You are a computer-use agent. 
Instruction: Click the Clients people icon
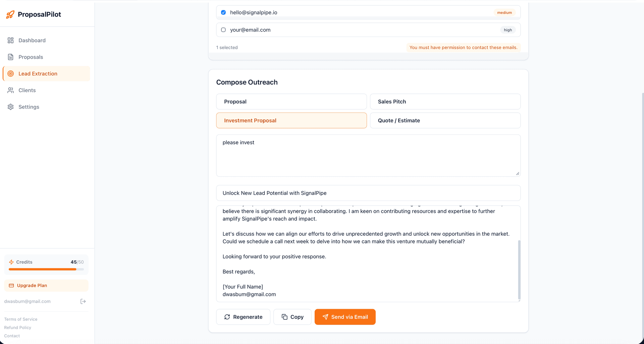pyautogui.click(x=11, y=90)
